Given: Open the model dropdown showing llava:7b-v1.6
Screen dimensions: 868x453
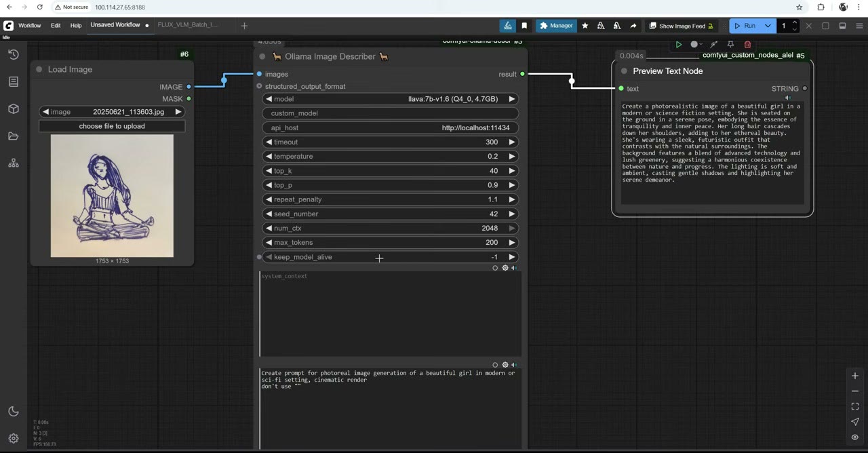Looking at the screenshot, I should point(390,99).
